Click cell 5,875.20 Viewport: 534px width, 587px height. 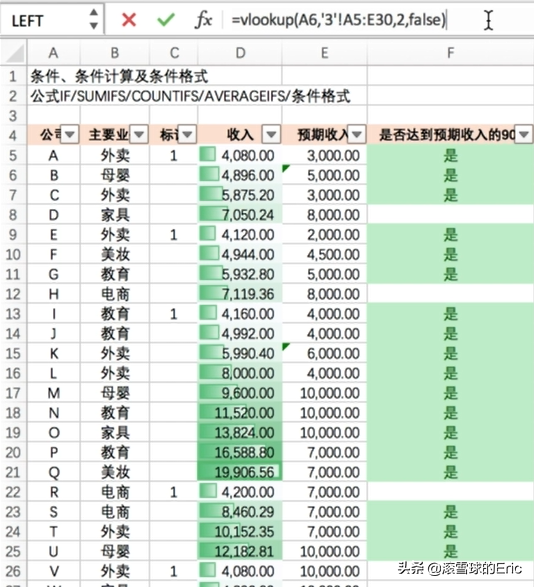pos(240,195)
